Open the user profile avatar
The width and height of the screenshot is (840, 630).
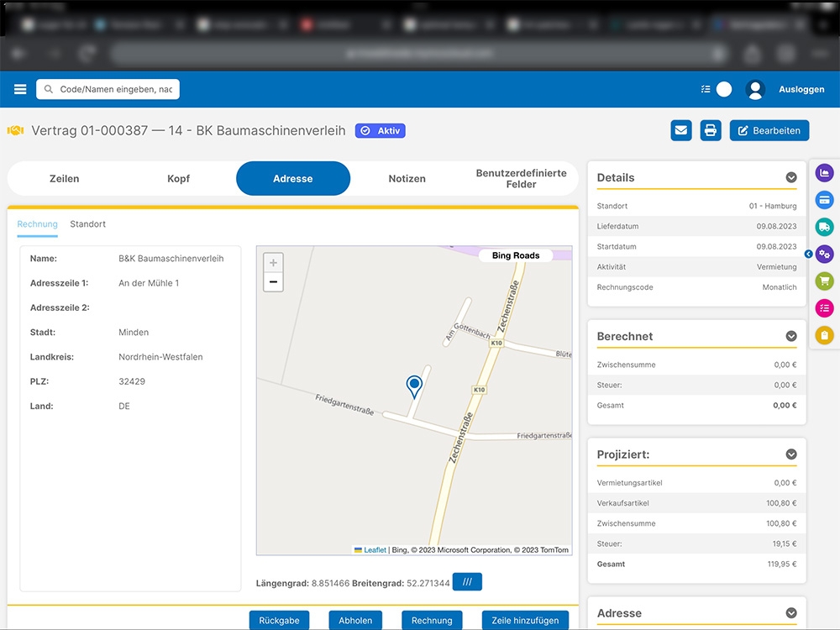pyautogui.click(x=755, y=90)
